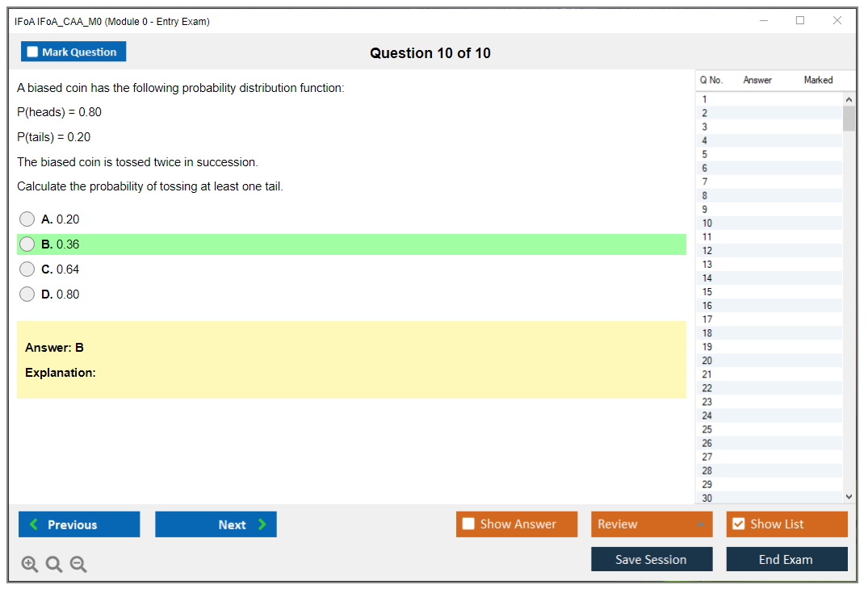Open the Review dropdown menu
The width and height of the screenshot is (868, 593).
651,524
